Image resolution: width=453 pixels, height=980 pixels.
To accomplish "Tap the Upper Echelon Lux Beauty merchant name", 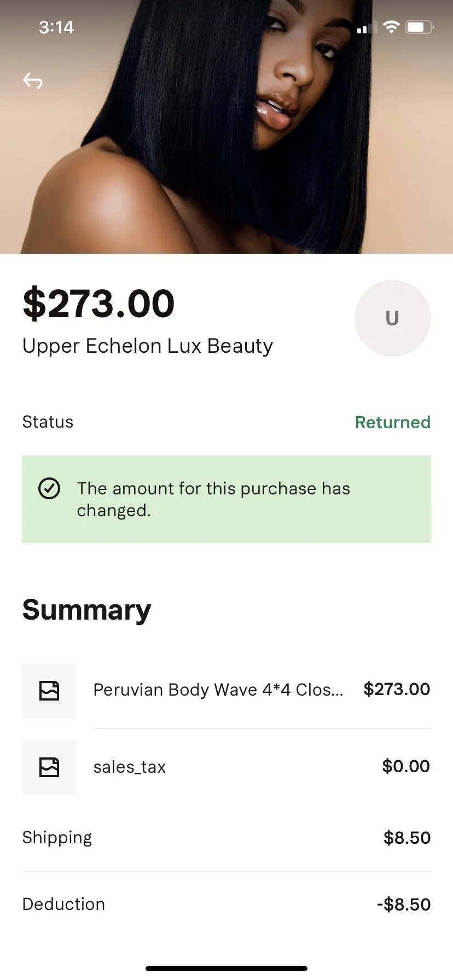I will click(x=148, y=346).
